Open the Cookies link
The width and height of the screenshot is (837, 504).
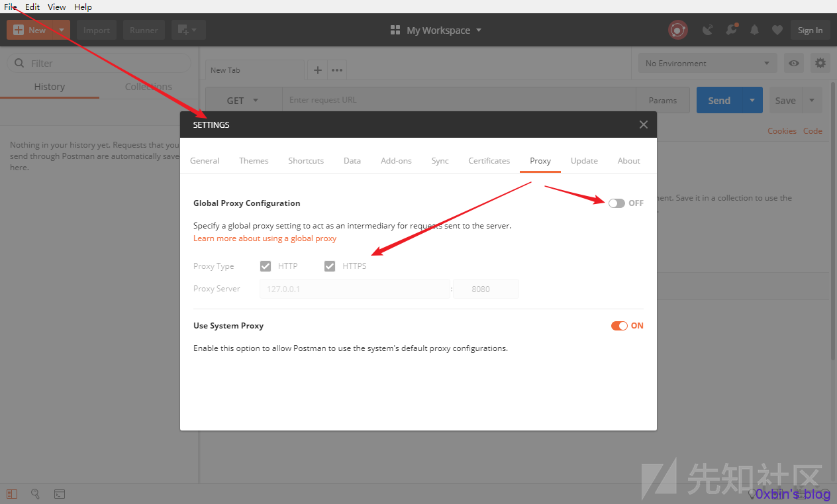tap(782, 131)
